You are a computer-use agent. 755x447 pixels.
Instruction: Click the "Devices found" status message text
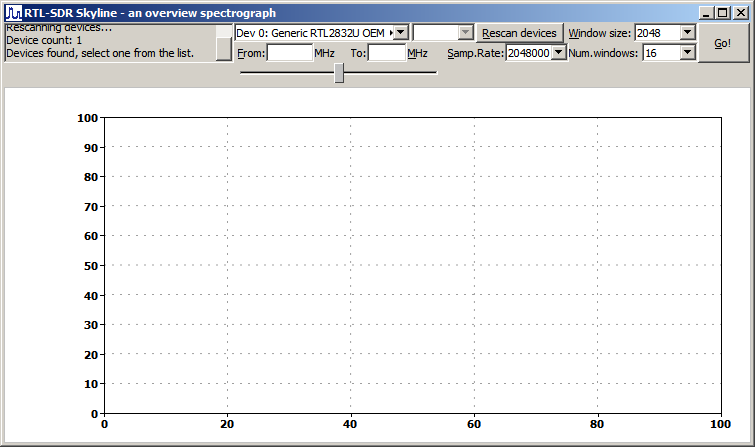click(x=100, y=52)
